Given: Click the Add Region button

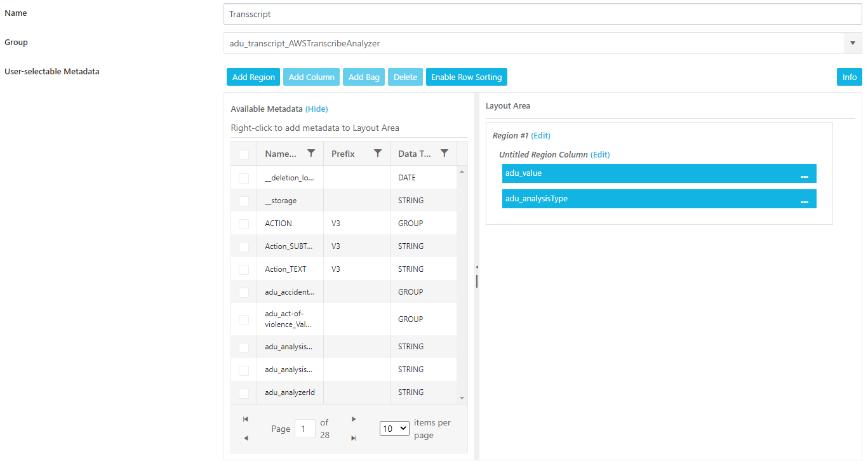Looking at the screenshot, I should pos(253,77).
